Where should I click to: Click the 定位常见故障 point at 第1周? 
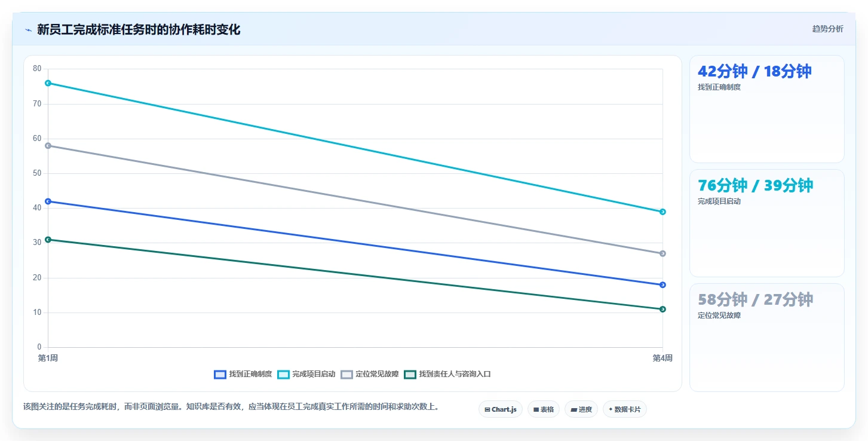pyautogui.click(x=48, y=146)
